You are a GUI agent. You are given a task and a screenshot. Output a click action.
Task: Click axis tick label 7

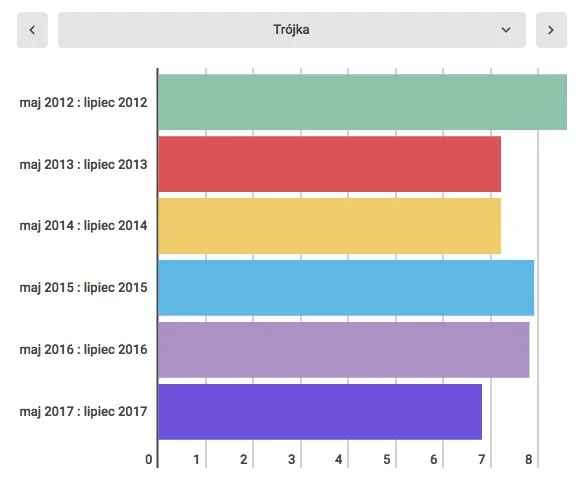pyautogui.click(x=482, y=460)
